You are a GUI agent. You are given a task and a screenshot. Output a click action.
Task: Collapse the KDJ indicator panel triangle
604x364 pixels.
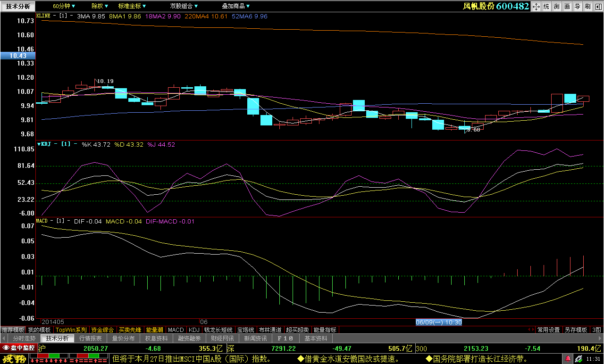coord(39,144)
